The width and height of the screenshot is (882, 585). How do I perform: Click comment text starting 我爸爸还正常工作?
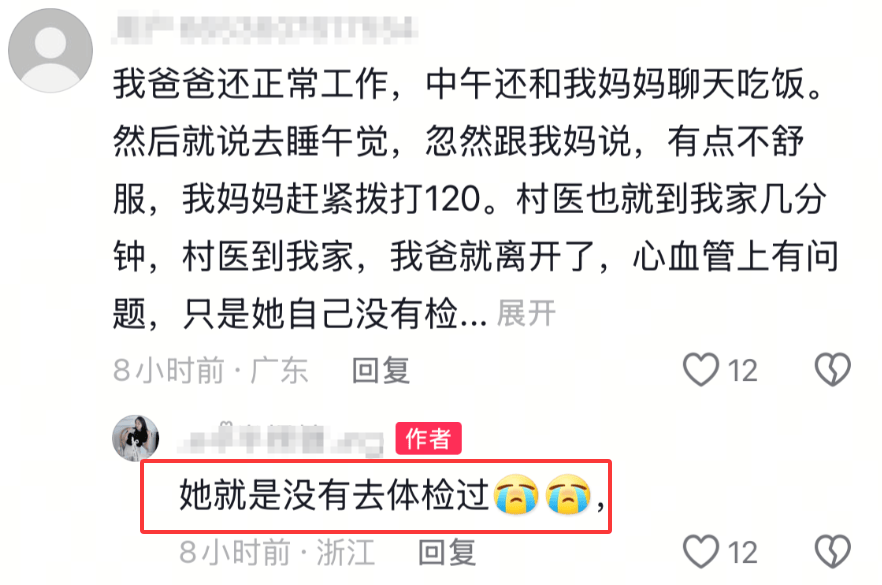point(475,199)
